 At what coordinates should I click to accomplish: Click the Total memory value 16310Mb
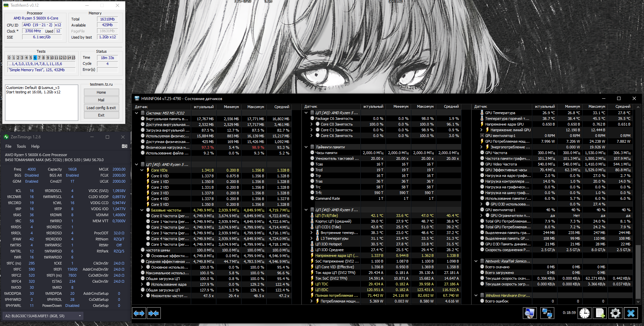coord(107,19)
